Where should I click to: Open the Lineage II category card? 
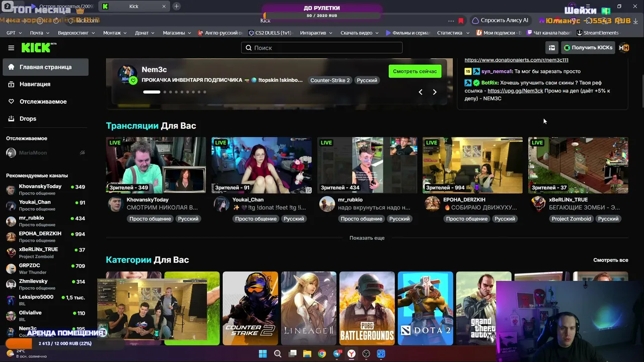tap(308, 308)
